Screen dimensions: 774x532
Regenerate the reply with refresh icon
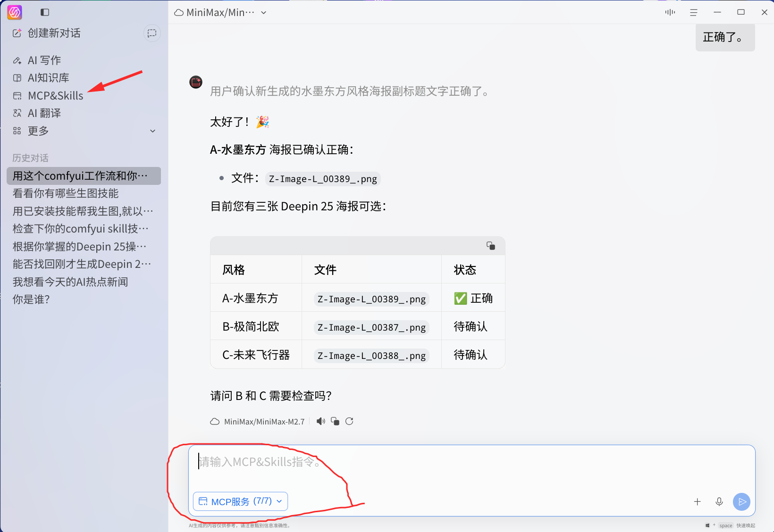coord(349,421)
